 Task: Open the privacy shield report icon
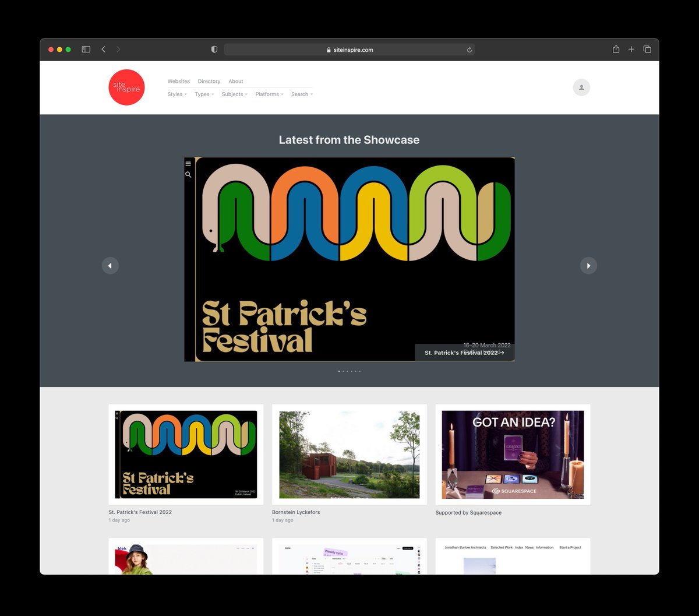(214, 50)
